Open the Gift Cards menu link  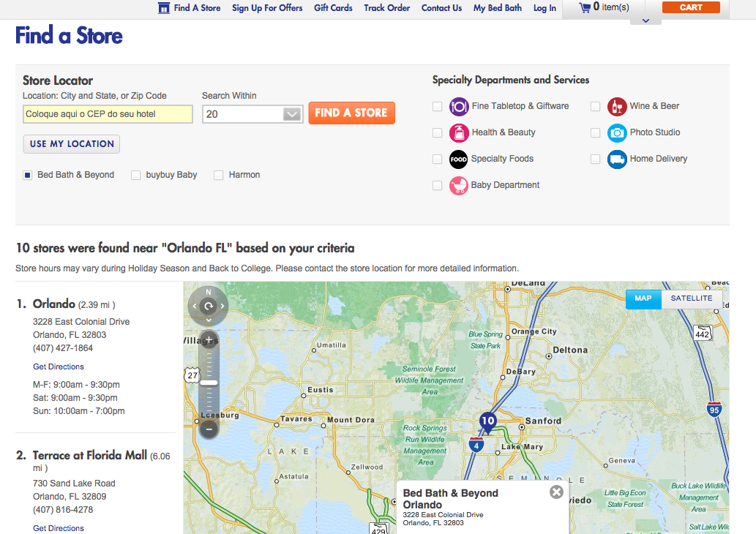coord(333,8)
